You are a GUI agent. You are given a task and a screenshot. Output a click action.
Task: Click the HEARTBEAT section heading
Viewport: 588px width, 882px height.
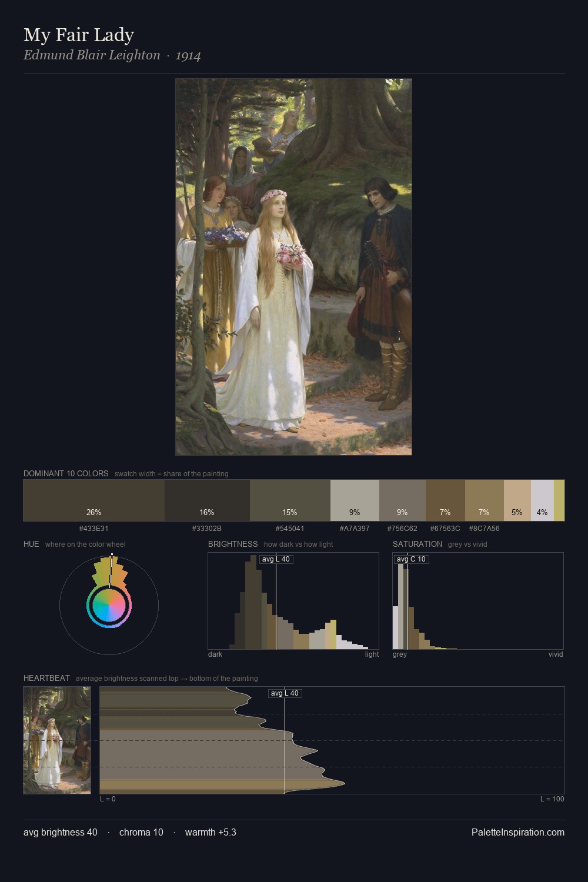point(46,678)
